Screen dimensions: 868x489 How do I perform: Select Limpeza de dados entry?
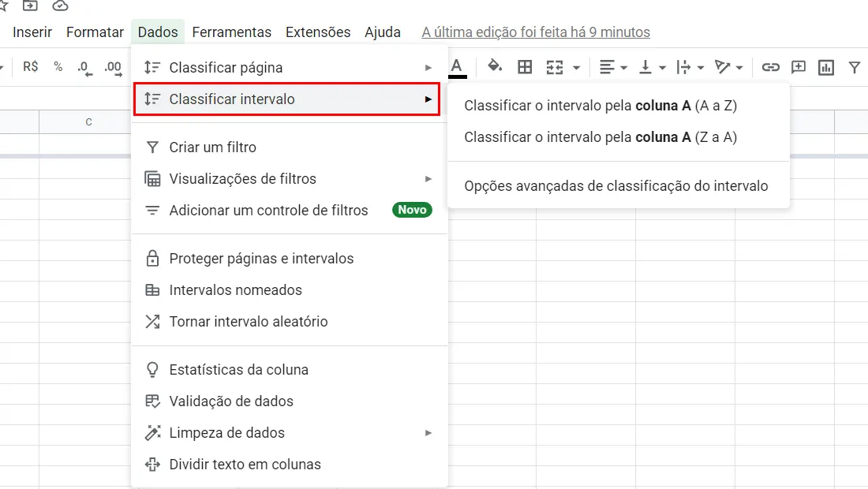[289, 432]
